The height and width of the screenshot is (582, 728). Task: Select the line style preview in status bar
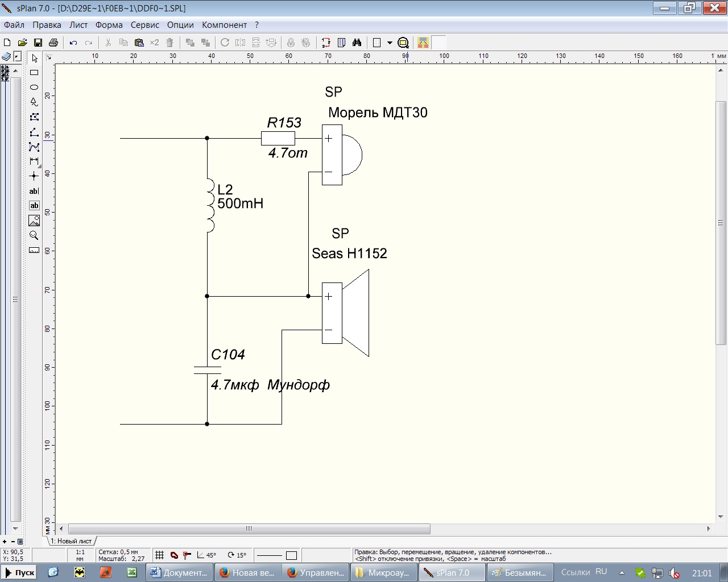tap(270, 555)
